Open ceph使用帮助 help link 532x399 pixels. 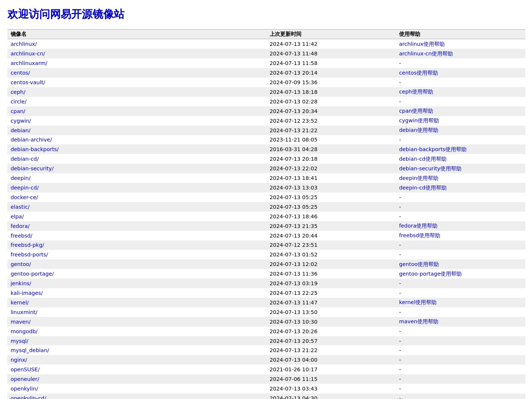click(x=416, y=92)
